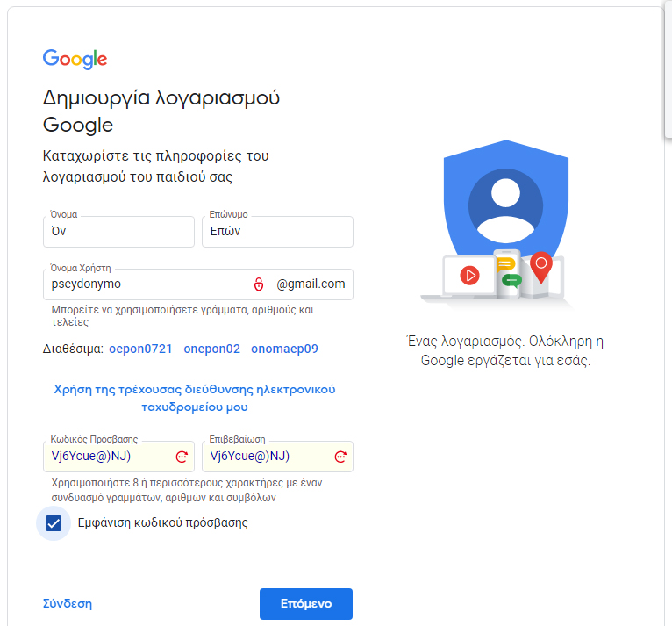Uncheck the Εμφάνιση κωδικού πρόσβασης checkbox

[x=54, y=523]
